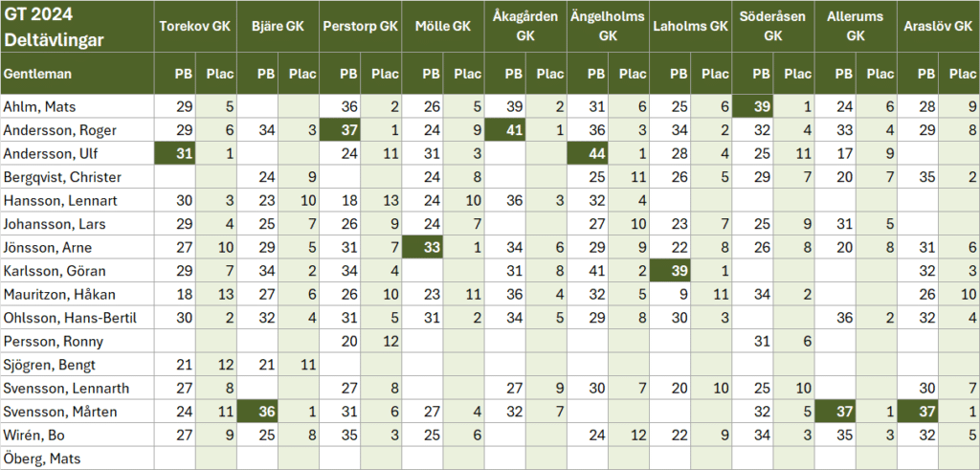
Task: Select the Söderåsen GK column header
Action: (x=772, y=27)
